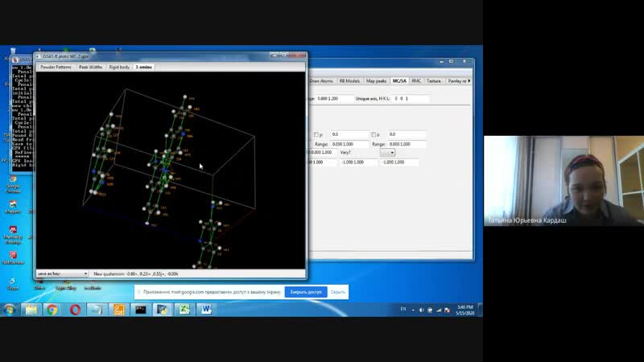Viewport: 644px width, 362px height.
Task: Open the orange app taskbar icon
Action: tap(118, 310)
